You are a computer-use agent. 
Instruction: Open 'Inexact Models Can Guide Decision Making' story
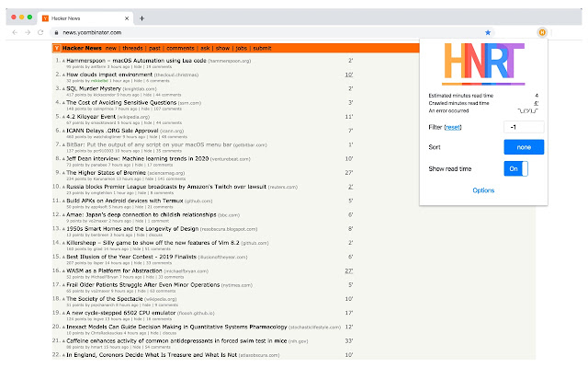(x=177, y=328)
